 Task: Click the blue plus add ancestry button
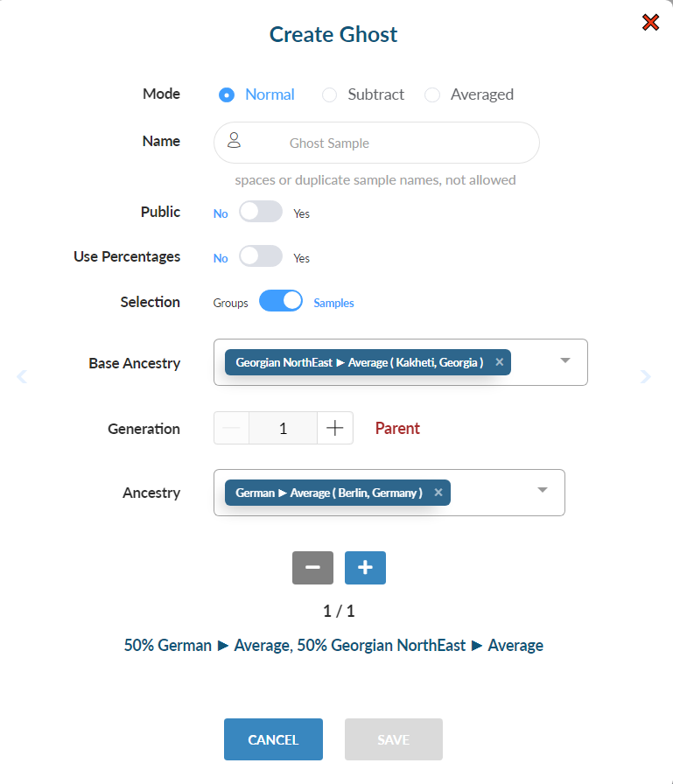pos(365,568)
